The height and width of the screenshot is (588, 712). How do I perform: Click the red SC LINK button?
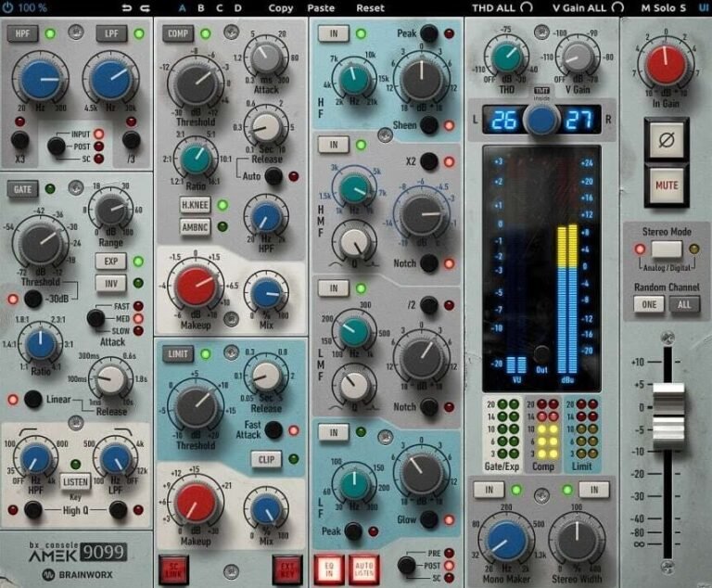[173, 569]
